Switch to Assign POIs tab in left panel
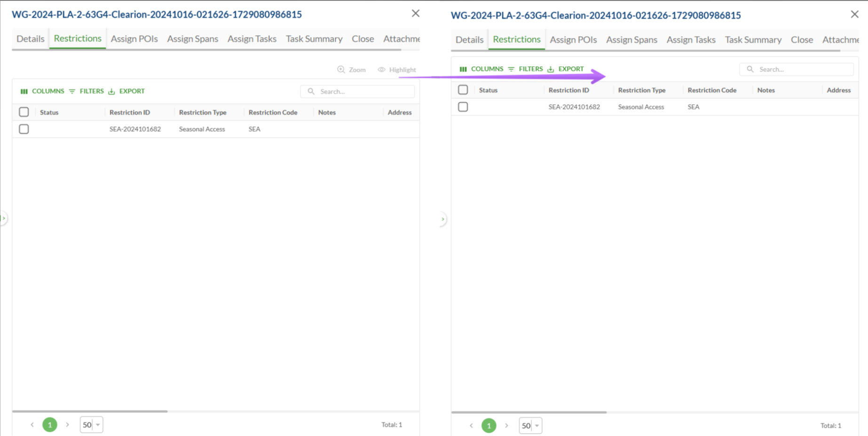Image resolution: width=868 pixels, height=436 pixels. [134, 39]
